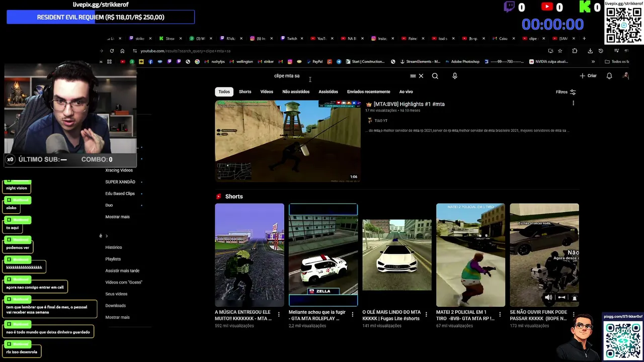Open options for MTA:BVB Highlights video
The width and height of the screenshot is (644, 362).
[x=573, y=103]
